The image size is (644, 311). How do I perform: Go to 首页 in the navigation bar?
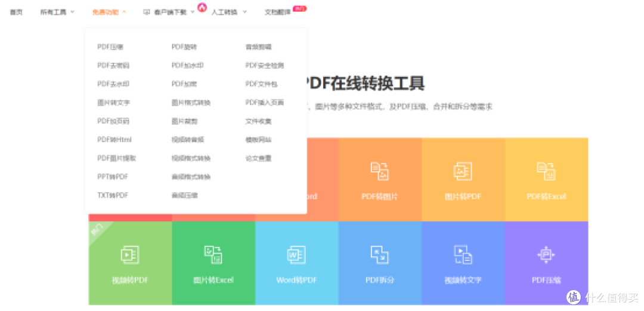click(x=16, y=13)
